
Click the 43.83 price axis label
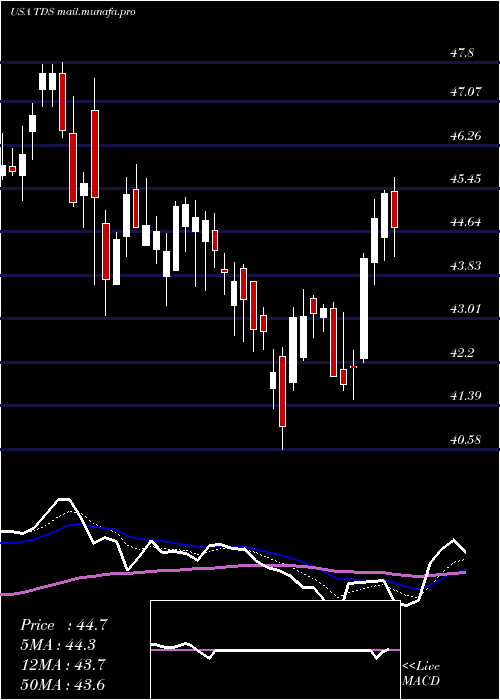tap(465, 266)
